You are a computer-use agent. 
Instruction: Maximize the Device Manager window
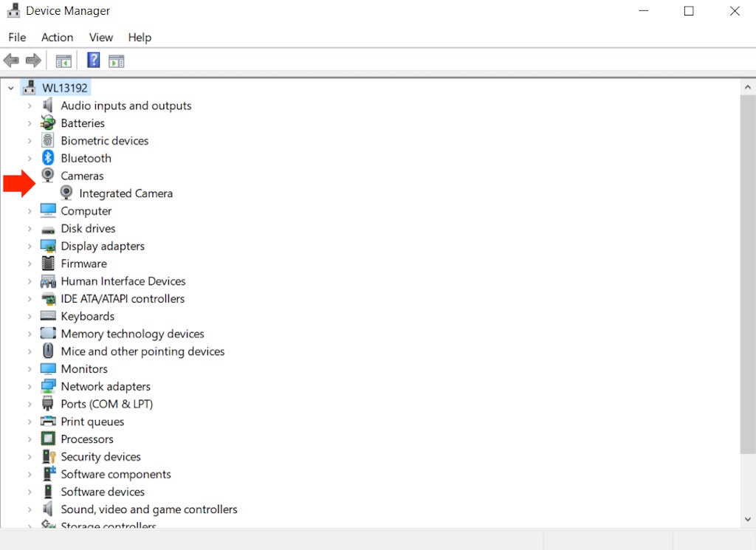pyautogui.click(x=689, y=10)
